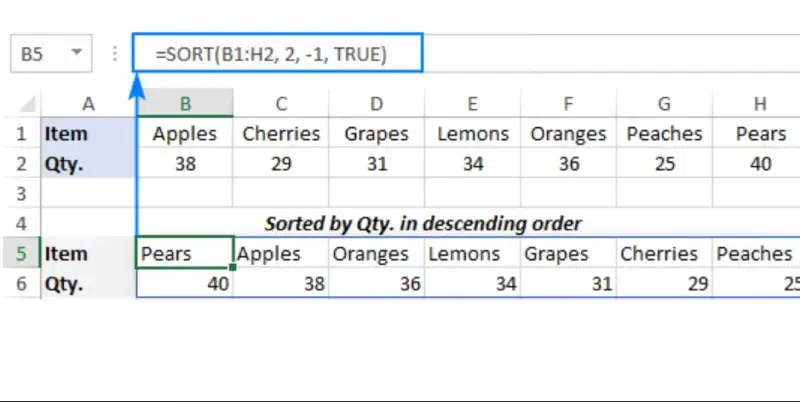Select column B header

(x=185, y=103)
